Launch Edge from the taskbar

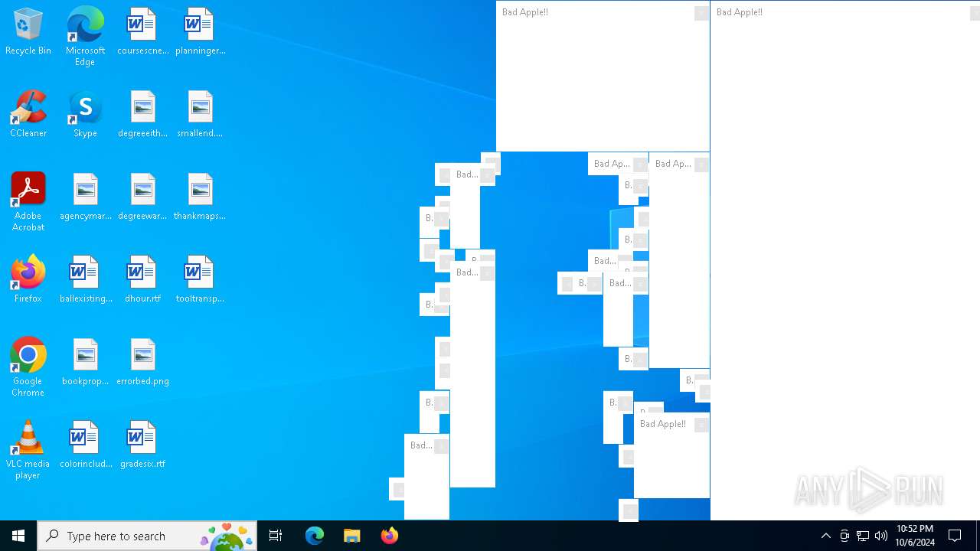(315, 536)
